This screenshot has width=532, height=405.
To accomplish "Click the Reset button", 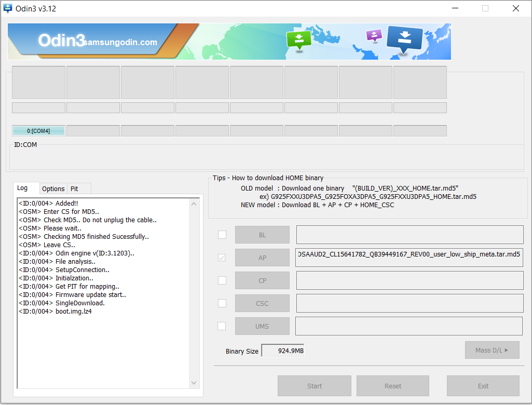I will [x=393, y=386].
